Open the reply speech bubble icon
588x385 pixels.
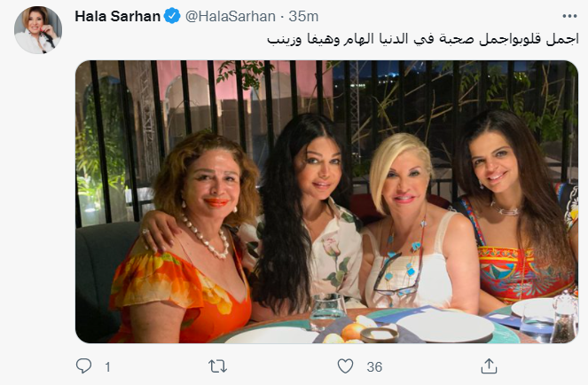pos(83,365)
